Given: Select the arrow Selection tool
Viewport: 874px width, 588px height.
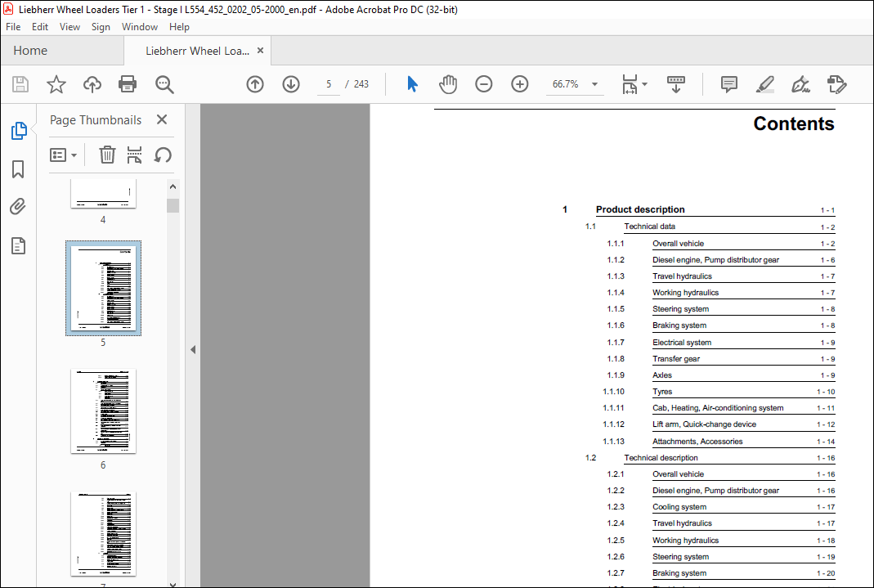Looking at the screenshot, I should pyautogui.click(x=413, y=84).
